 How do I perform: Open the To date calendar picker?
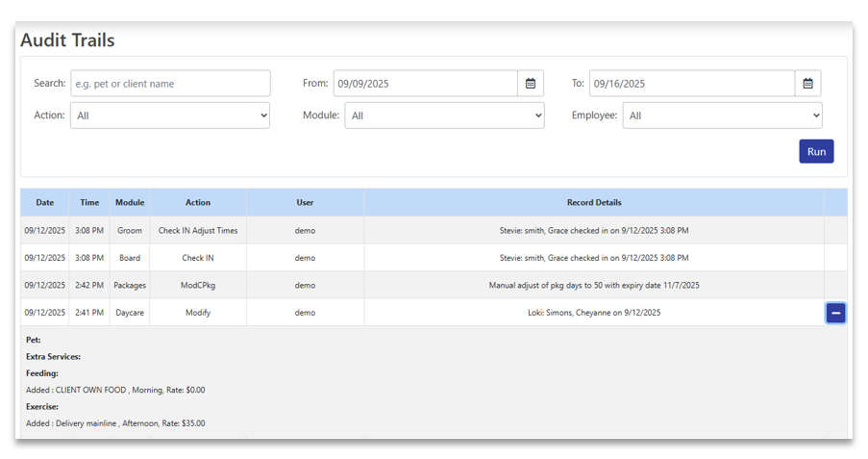pos(807,84)
